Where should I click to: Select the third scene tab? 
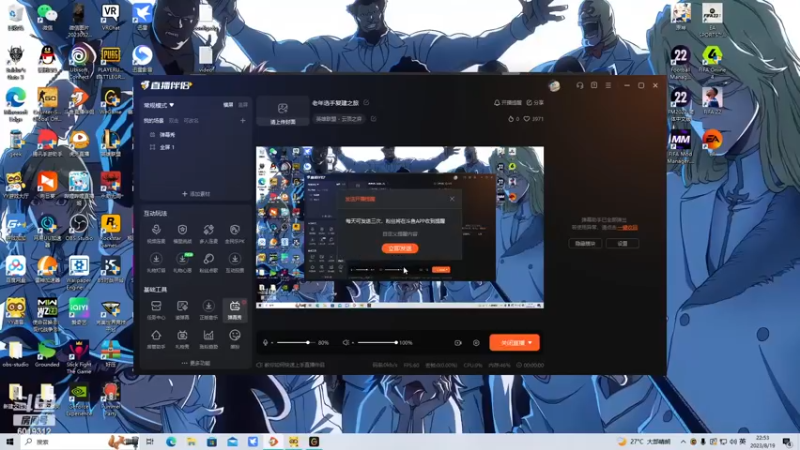point(191,121)
